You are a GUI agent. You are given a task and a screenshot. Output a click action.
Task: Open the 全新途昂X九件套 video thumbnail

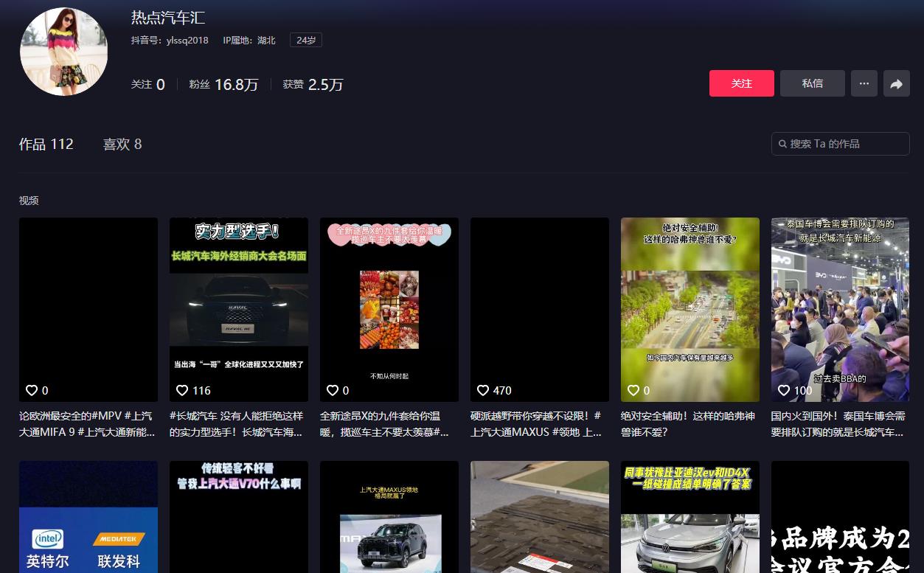click(389, 310)
